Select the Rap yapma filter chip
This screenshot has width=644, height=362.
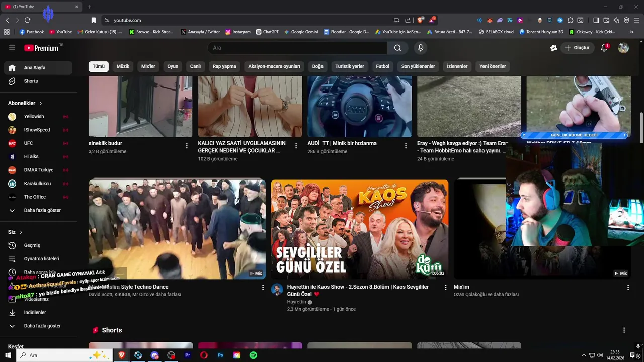click(x=224, y=66)
